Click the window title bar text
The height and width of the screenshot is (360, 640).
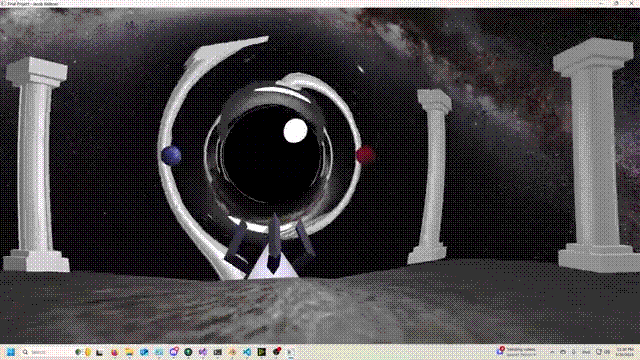point(33,4)
